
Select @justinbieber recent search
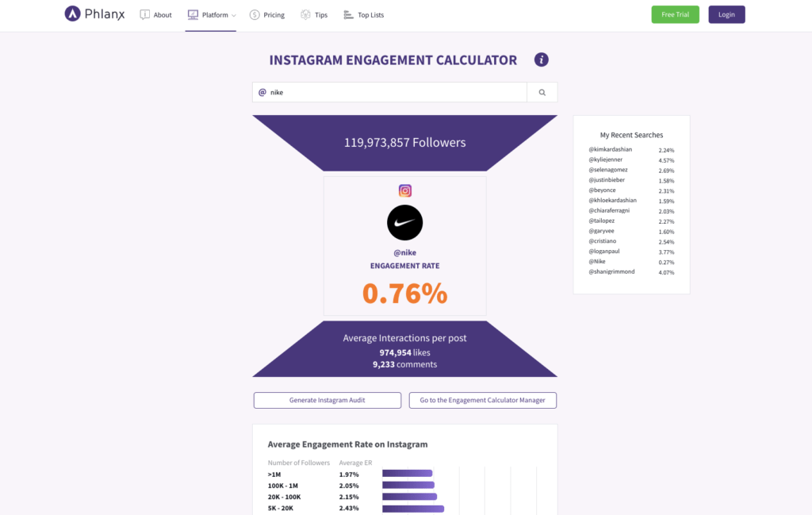(607, 180)
